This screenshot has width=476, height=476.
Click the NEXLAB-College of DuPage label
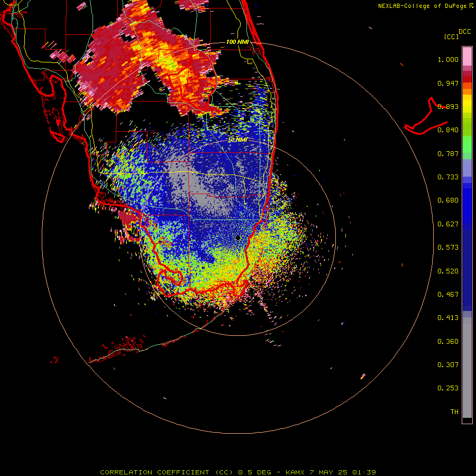tap(422, 6)
